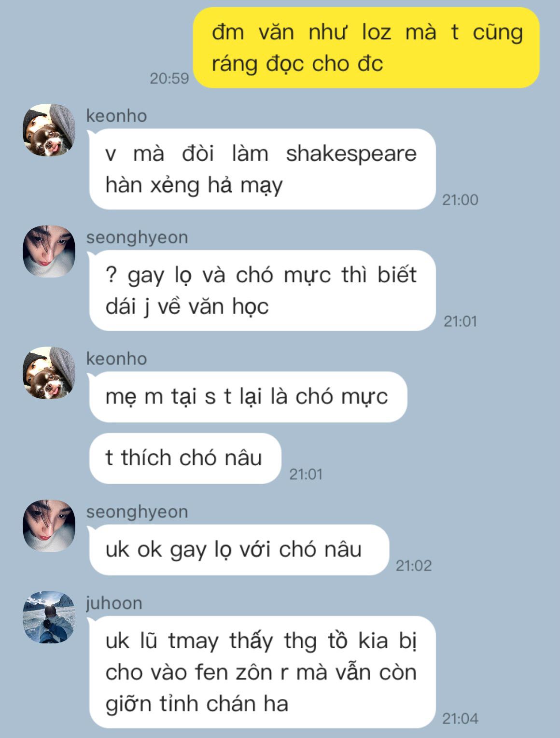Tap the 'mẹ m tại s t lại là chó mực' bubble
The width and height of the screenshot is (560, 738).
(248, 397)
